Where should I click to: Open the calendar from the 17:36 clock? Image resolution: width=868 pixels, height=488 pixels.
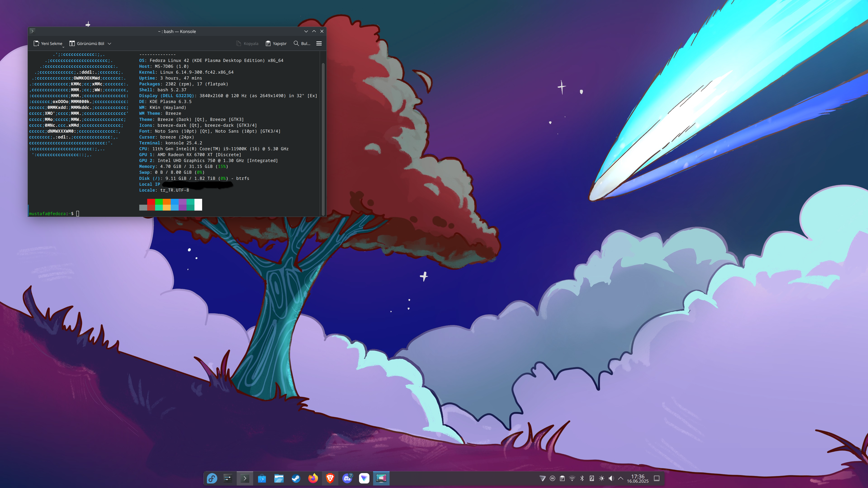638,479
